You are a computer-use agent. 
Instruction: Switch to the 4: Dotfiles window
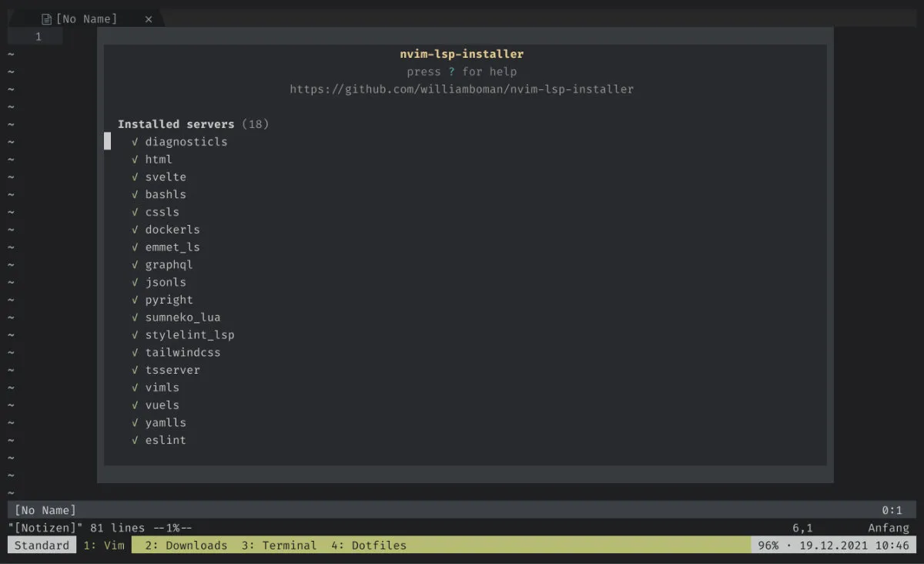(x=368, y=546)
